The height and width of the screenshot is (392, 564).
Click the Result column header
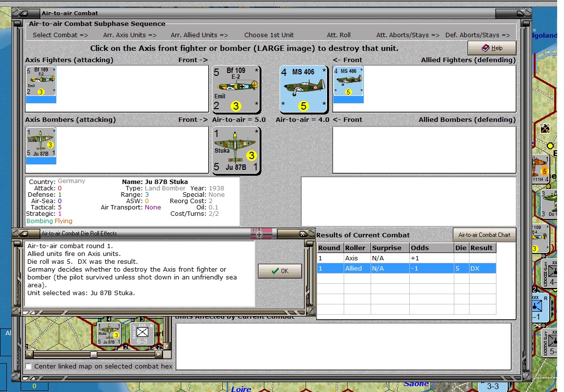pos(482,248)
